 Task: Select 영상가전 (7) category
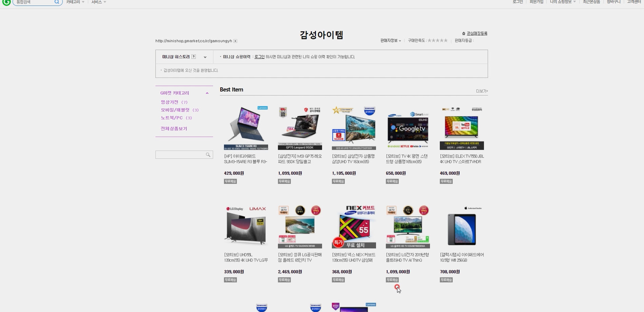[x=174, y=102]
